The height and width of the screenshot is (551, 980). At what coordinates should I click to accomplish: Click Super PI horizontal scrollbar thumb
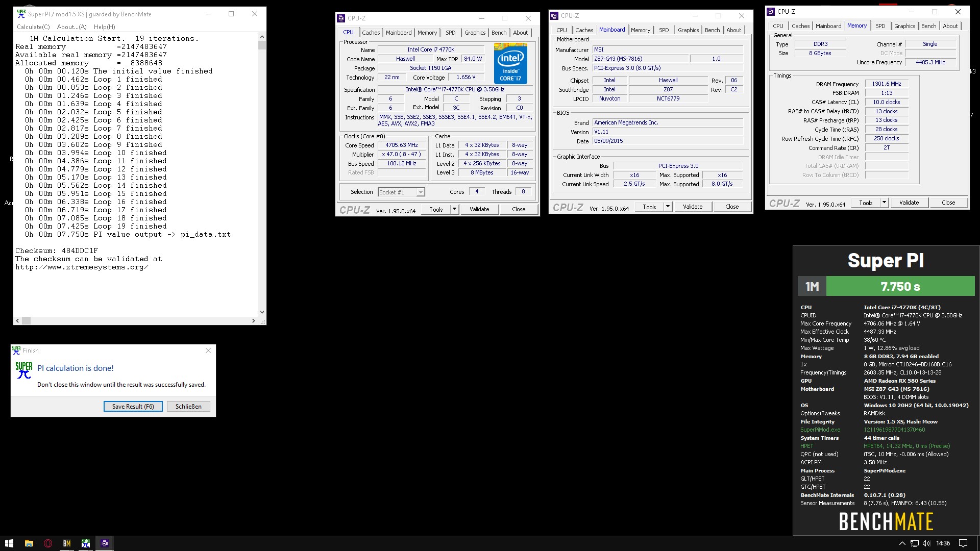coord(26,320)
